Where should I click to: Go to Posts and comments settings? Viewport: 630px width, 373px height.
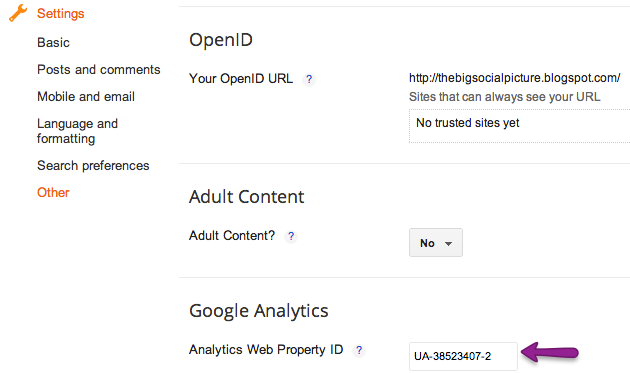click(x=98, y=70)
